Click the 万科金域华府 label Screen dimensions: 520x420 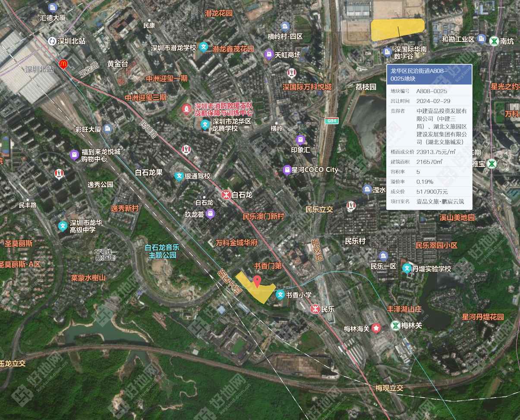[237, 243]
